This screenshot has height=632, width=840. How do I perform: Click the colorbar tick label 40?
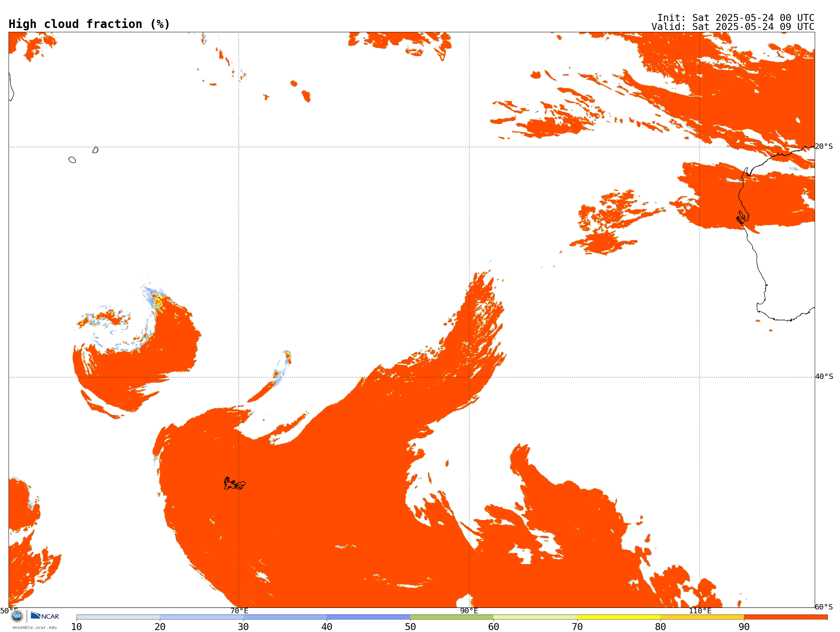pyautogui.click(x=327, y=627)
